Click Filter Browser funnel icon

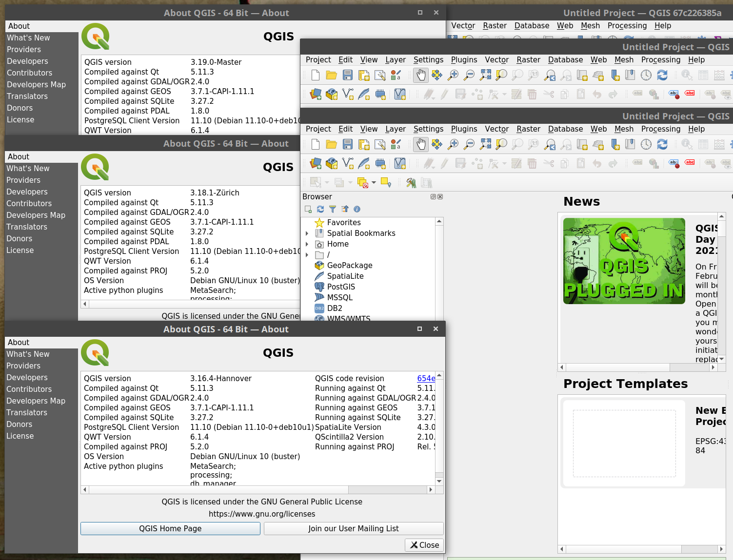click(x=333, y=209)
